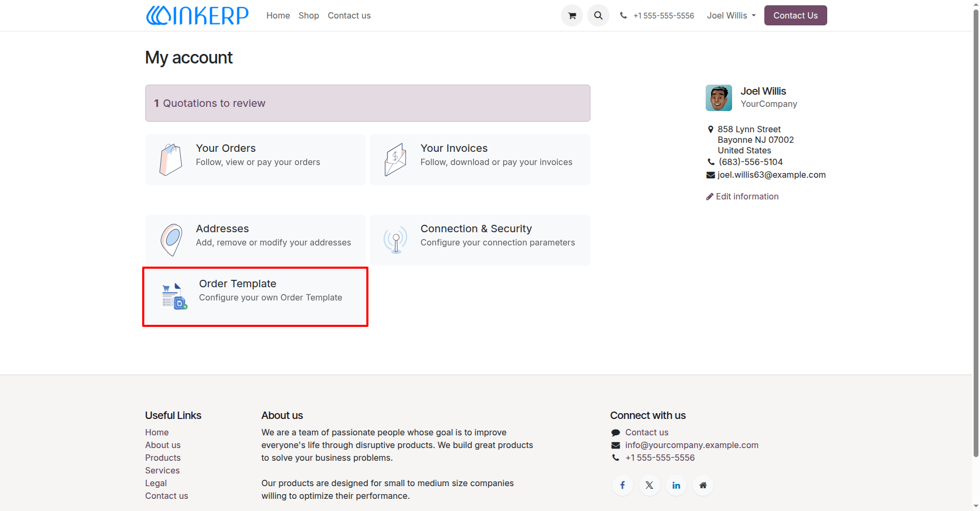Click Edit information link
The image size is (980, 511).
click(742, 196)
